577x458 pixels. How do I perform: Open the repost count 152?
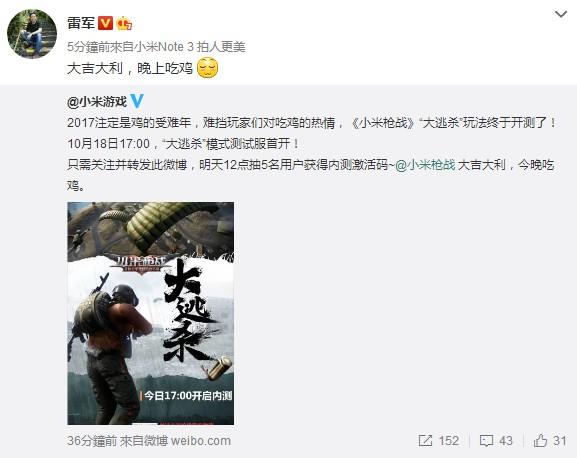coord(449,441)
